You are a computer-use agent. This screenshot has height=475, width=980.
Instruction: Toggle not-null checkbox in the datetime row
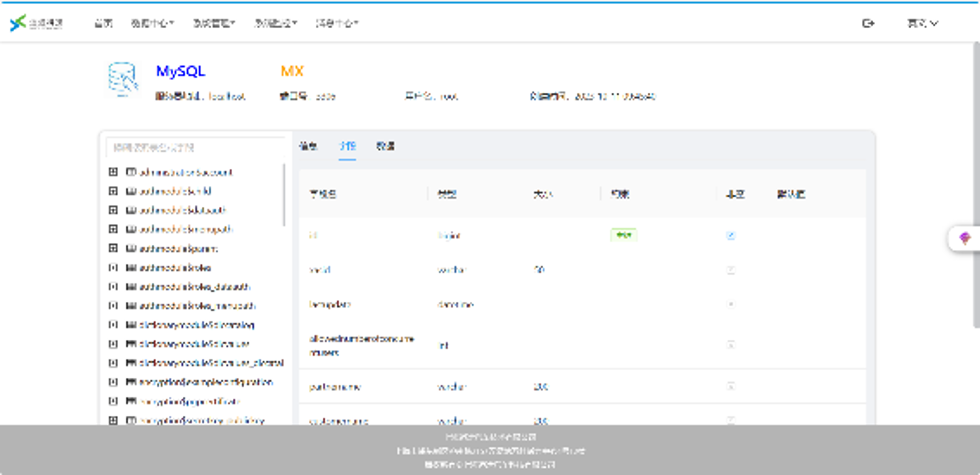pos(731,304)
